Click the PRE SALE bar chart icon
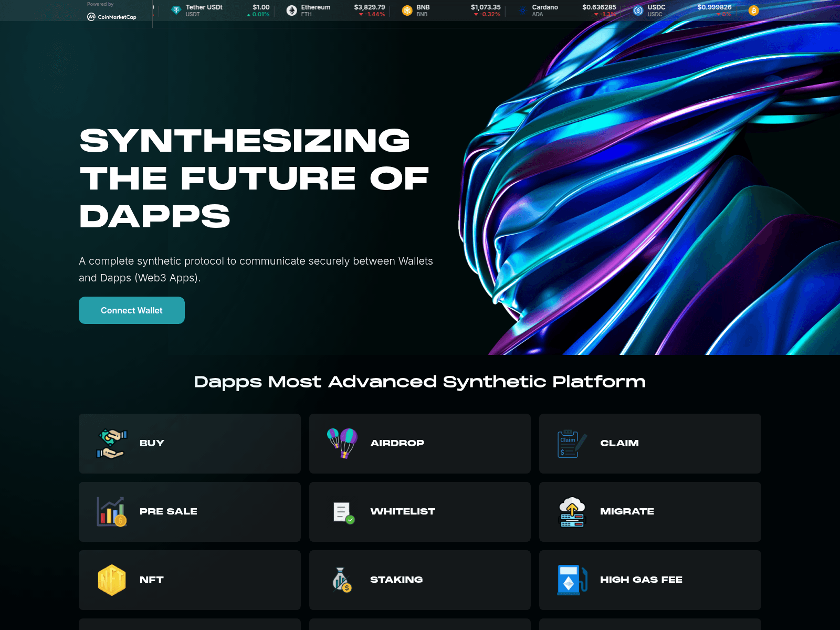The width and height of the screenshot is (840, 630). (112, 512)
